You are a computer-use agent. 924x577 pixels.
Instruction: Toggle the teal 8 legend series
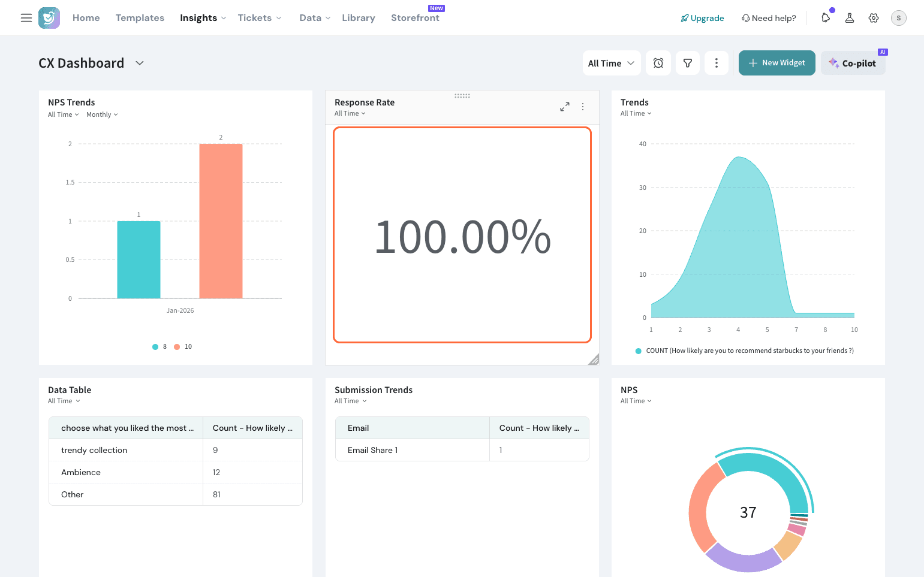click(159, 347)
